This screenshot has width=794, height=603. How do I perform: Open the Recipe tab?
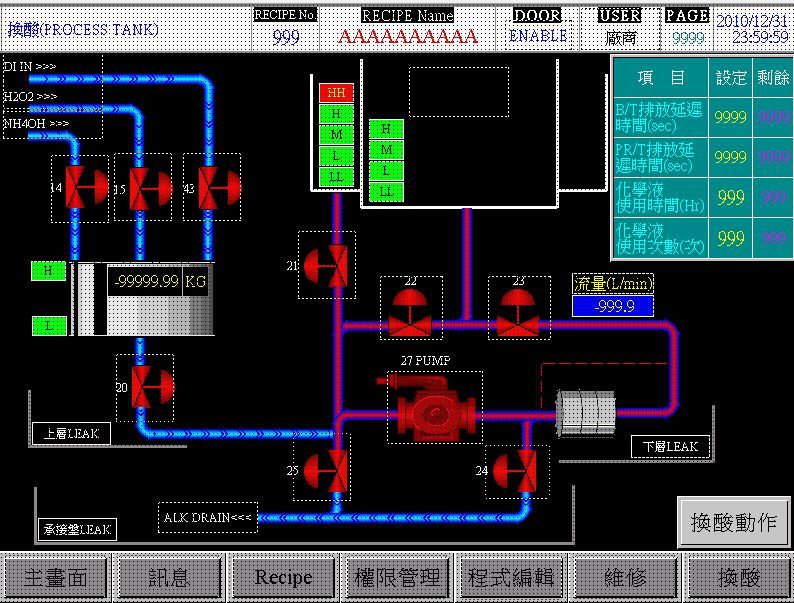pyautogui.click(x=283, y=577)
